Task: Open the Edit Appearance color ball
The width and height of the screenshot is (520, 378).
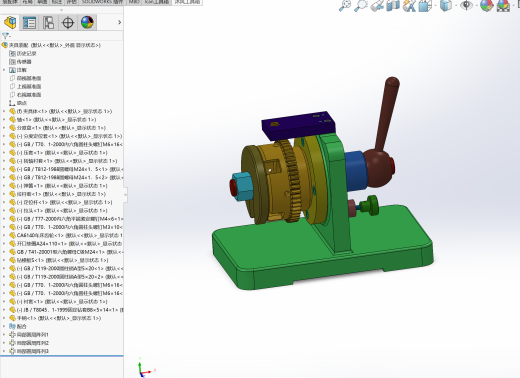Action: coord(487,6)
